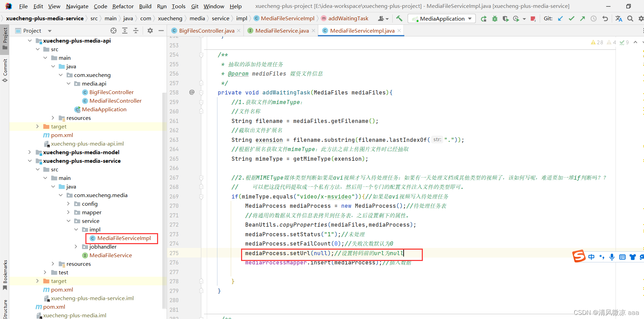Close the MediaFileServiceImpl.java tab
Screen dimensions: 644x319
tap(399, 31)
